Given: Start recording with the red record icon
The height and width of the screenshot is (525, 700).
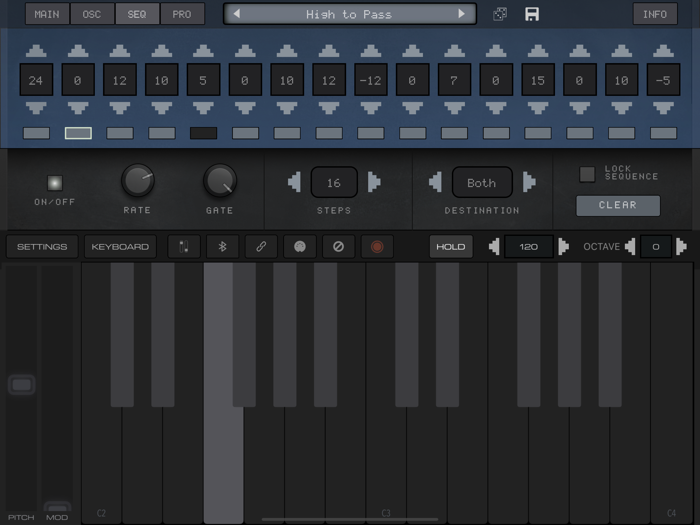Looking at the screenshot, I should pos(377,246).
